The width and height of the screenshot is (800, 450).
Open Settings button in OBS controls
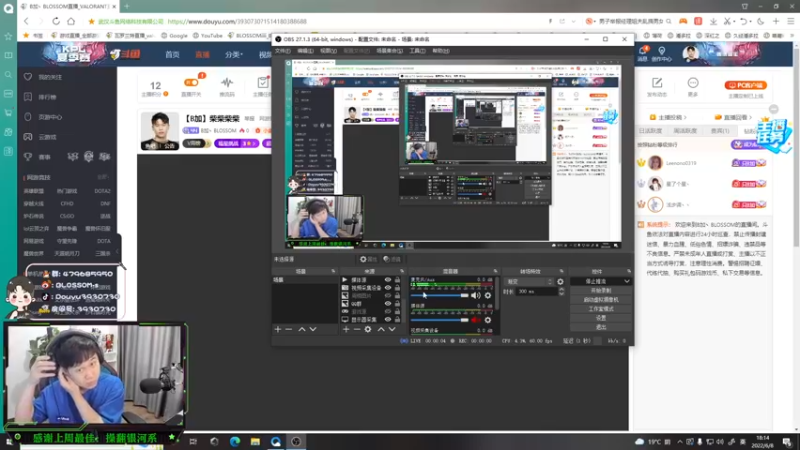pos(601,318)
